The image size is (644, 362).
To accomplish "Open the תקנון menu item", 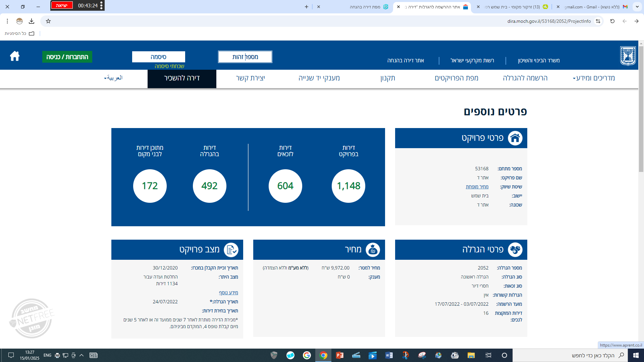I will pyautogui.click(x=388, y=78).
